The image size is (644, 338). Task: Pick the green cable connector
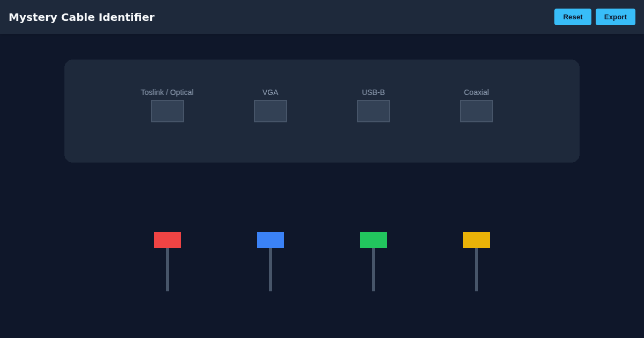[x=374, y=240]
